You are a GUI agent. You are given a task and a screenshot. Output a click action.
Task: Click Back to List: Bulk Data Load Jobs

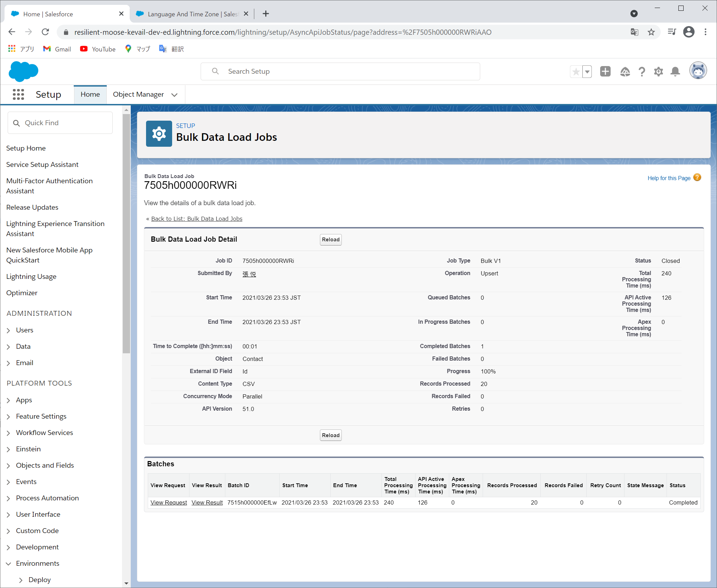(196, 219)
